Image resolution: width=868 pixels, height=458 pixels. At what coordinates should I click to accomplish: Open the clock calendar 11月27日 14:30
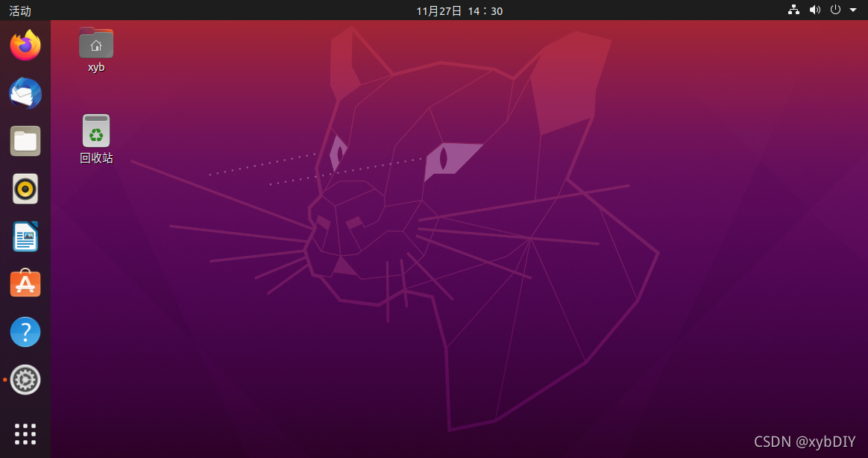pos(459,10)
